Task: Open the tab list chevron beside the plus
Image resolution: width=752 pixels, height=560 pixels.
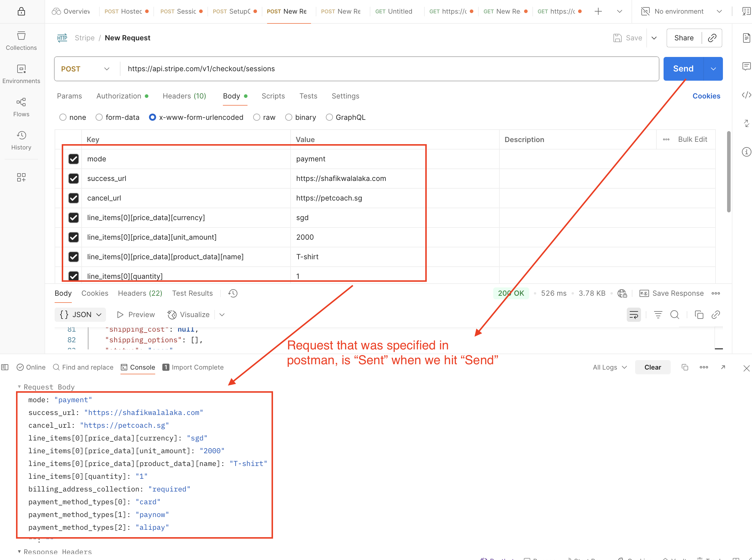Action: (619, 11)
